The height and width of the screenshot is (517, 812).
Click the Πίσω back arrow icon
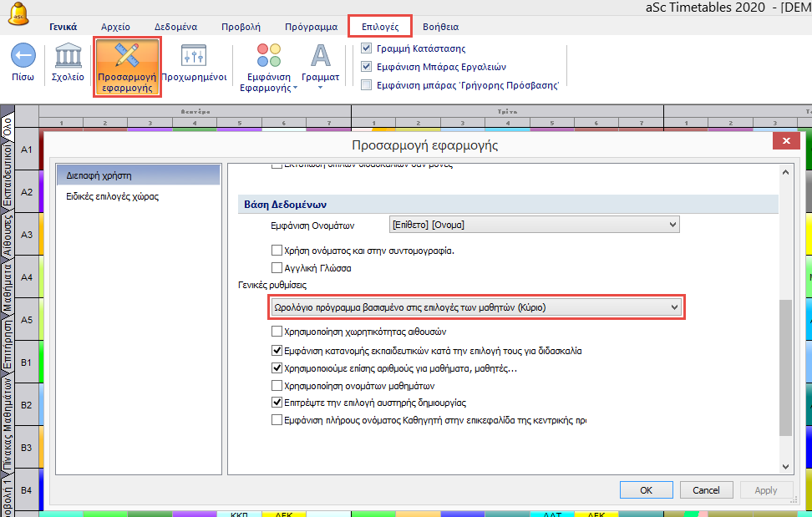(23, 58)
